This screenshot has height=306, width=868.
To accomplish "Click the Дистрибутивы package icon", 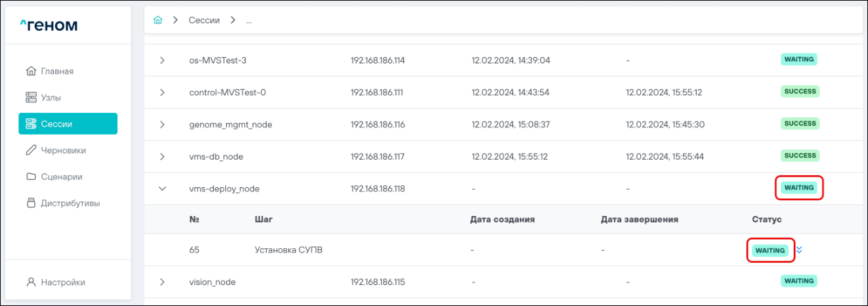I will tap(31, 203).
